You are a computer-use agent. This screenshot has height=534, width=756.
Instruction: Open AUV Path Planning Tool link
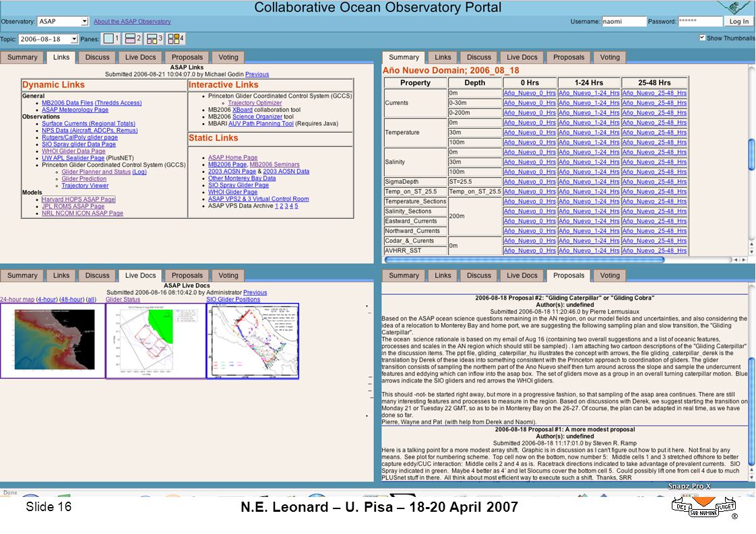[261, 123]
